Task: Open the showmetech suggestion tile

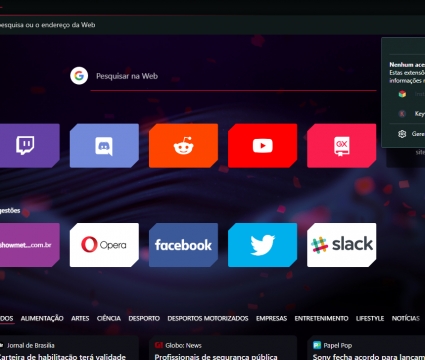Action: click(29, 245)
